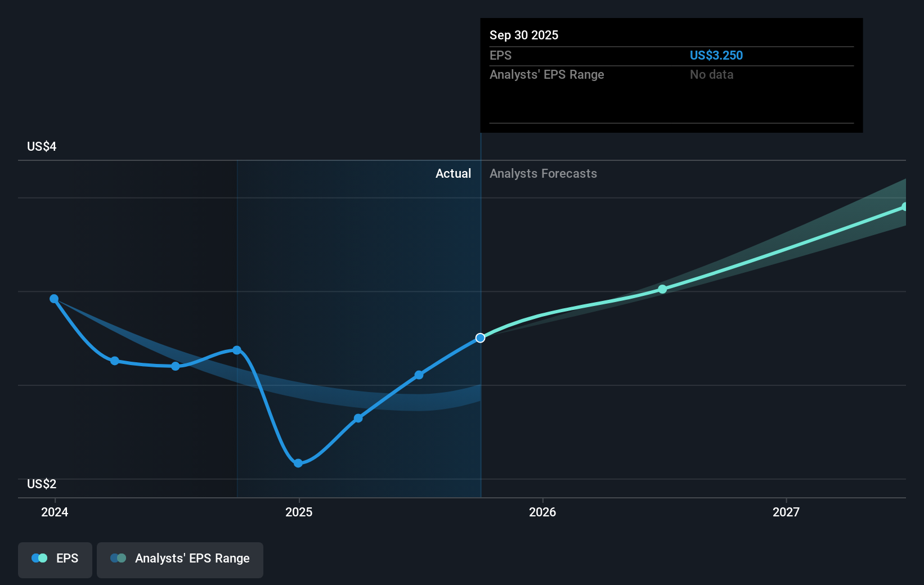Click the US$3.250 EPS value link

pyautogui.click(x=716, y=55)
